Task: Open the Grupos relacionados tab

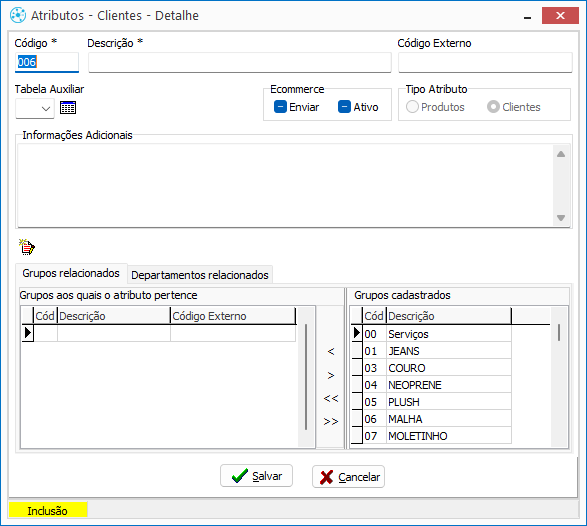Action: 71,273
